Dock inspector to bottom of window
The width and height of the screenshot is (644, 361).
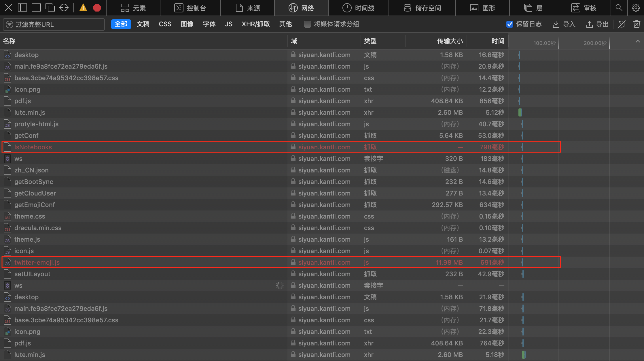click(x=36, y=8)
